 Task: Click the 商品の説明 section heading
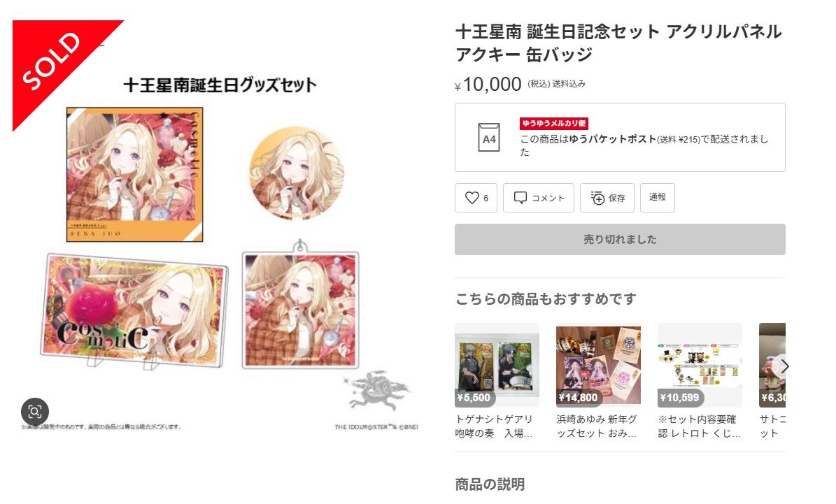point(490,484)
